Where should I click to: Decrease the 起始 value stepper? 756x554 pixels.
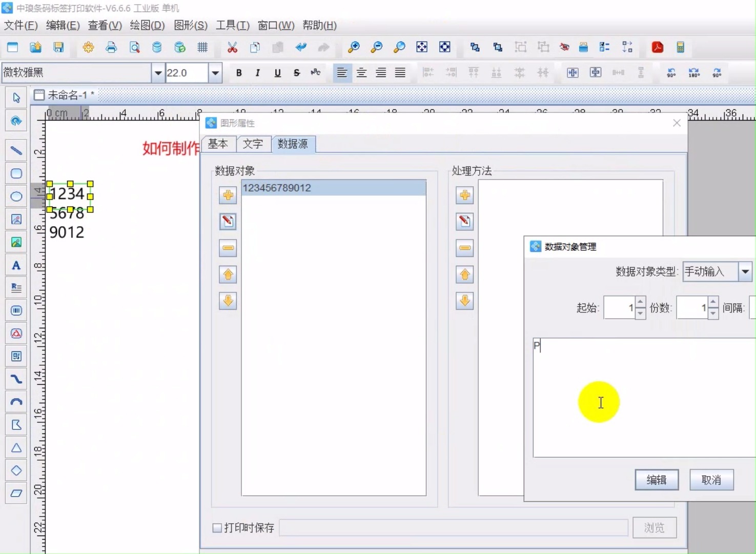(640, 313)
